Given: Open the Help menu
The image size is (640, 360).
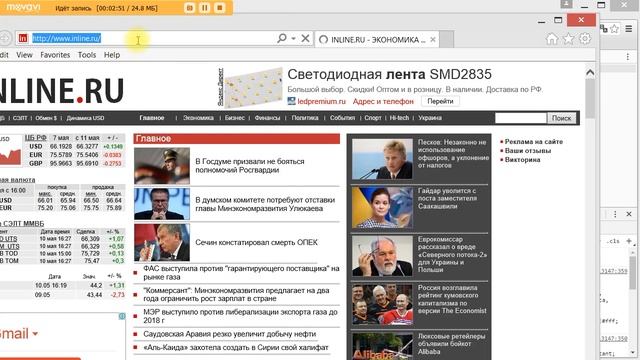Looking at the screenshot, I should click(111, 55).
